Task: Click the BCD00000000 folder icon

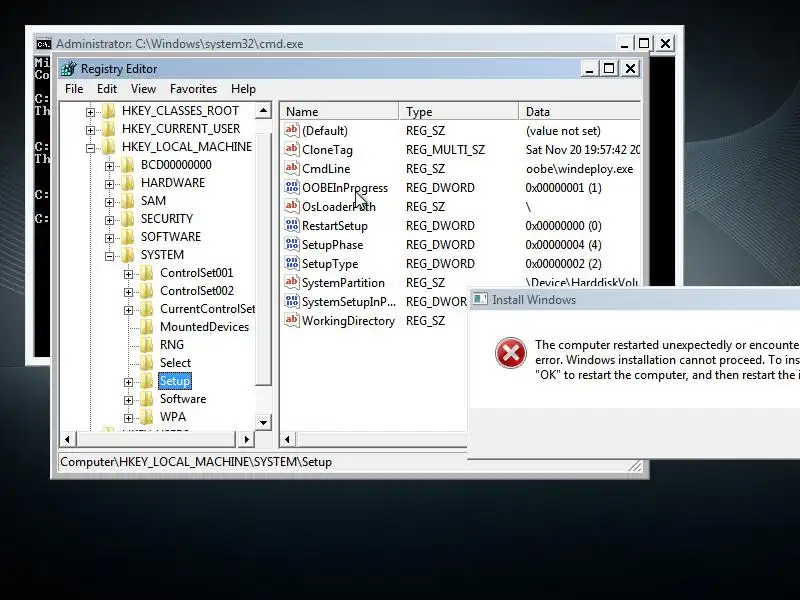Action: tap(128, 165)
